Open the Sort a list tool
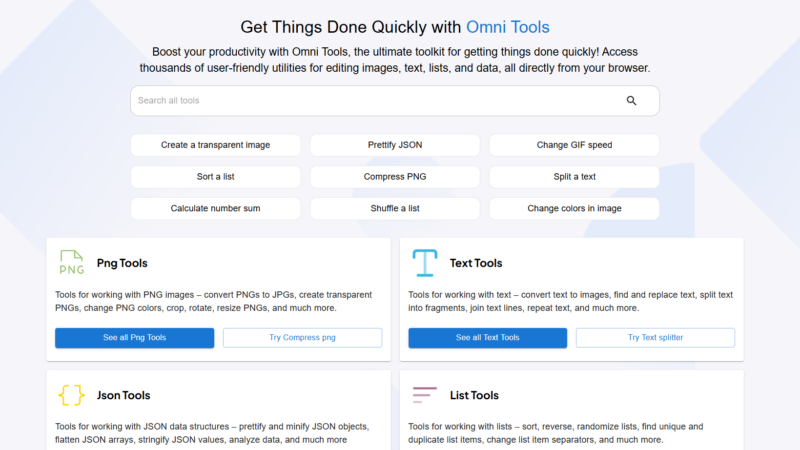 tap(215, 177)
